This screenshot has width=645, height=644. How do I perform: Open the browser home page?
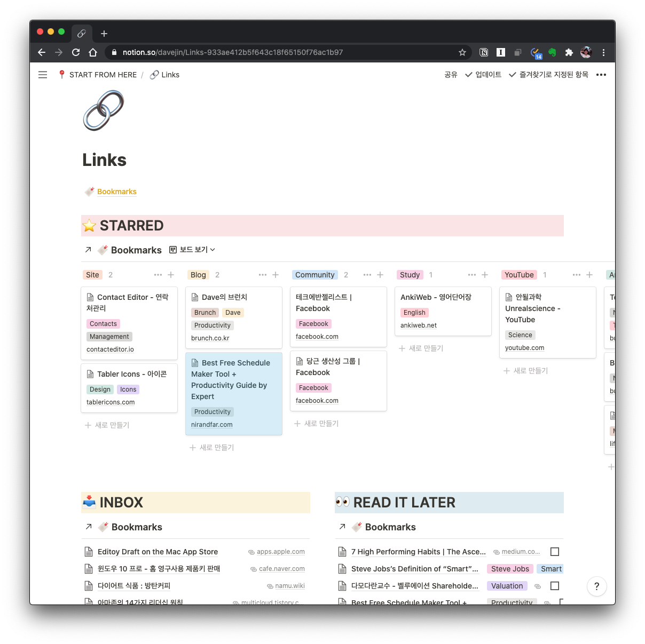(93, 52)
